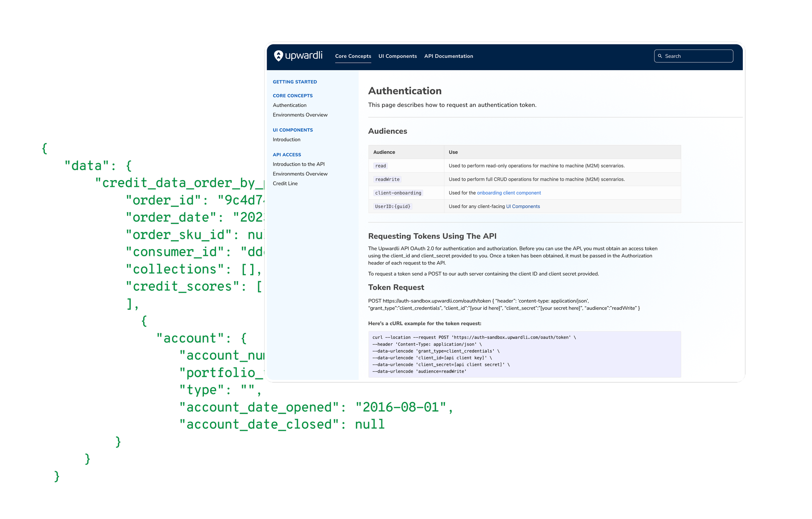Switch to UI Components tab
The height and width of the screenshot is (519, 812).
[397, 56]
